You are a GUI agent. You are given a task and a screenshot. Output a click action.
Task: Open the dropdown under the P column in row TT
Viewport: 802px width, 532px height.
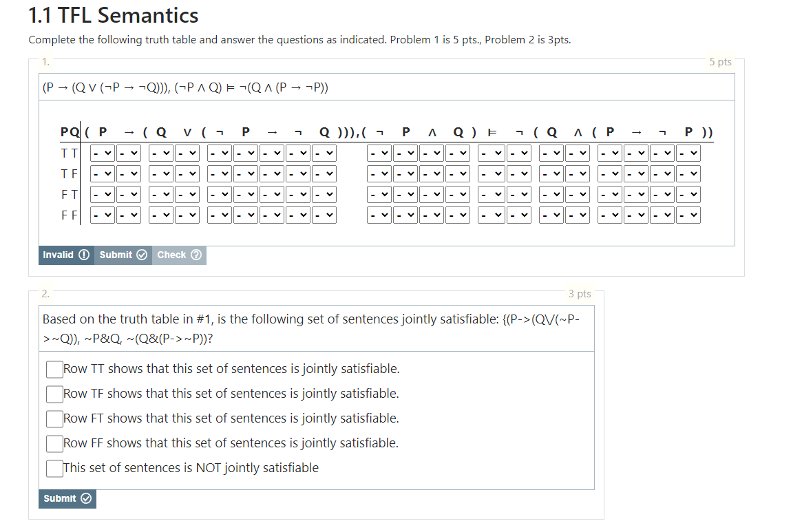point(103,152)
